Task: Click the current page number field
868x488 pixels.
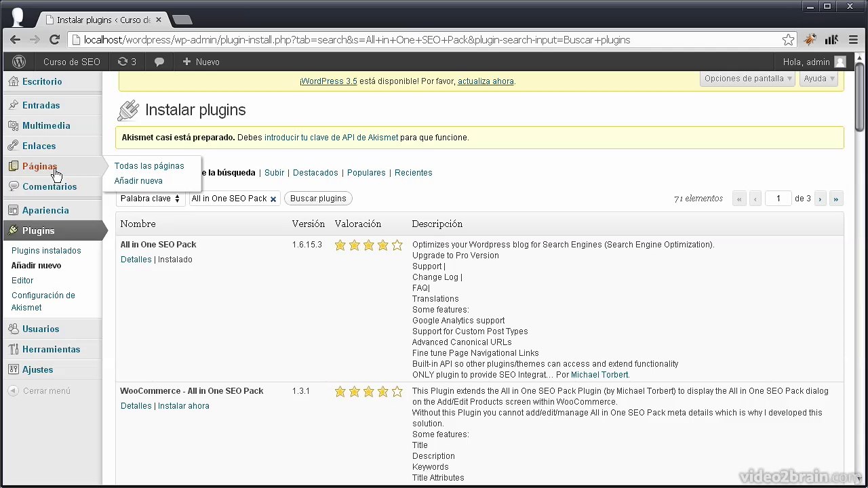Action: pos(778,199)
